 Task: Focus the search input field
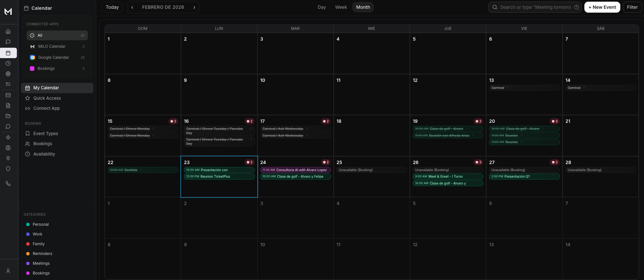(x=535, y=7)
